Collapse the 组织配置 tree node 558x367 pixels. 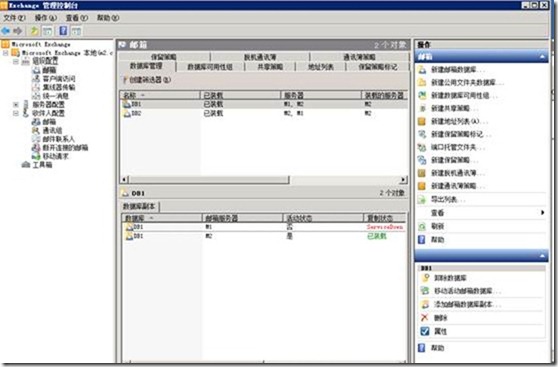tap(16, 61)
